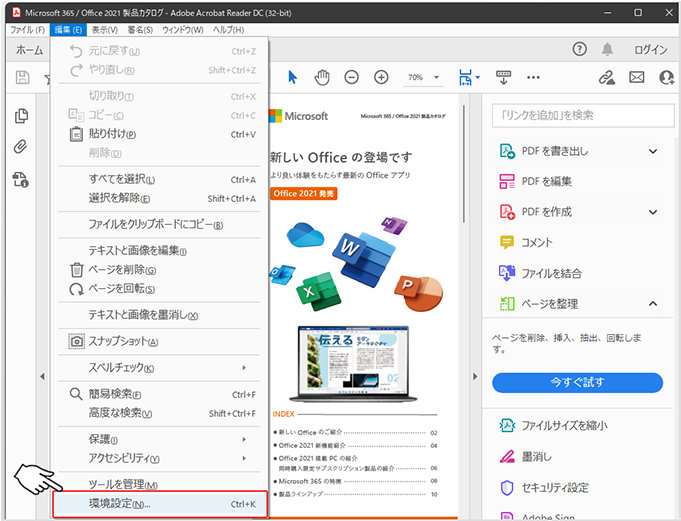681x521 pixels.
Task: Choose テキストと画像を墨消し entry
Action: (x=159, y=315)
